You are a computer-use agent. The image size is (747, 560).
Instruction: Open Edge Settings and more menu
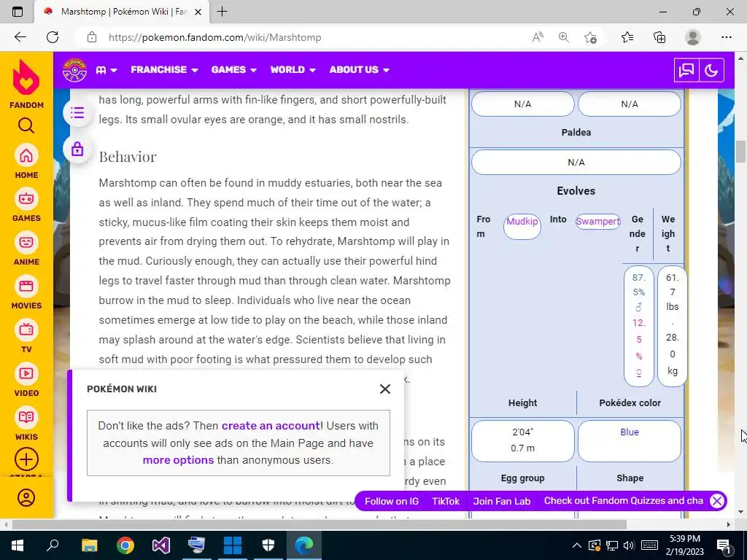pyautogui.click(x=726, y=37)
